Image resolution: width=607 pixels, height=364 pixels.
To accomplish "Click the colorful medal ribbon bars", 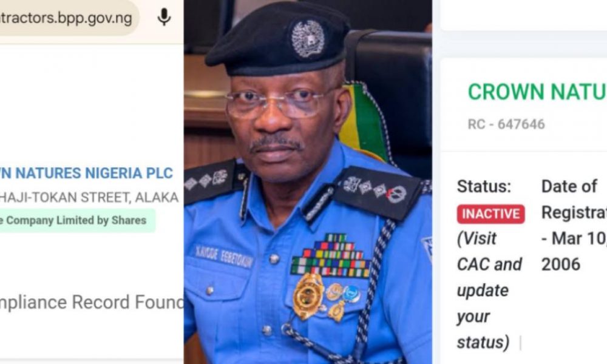I will tap(330, 255).
